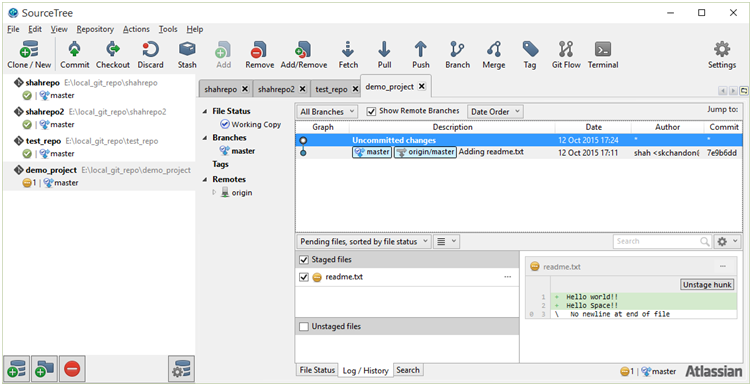This screenshot has height=386, width=752.
Task: Open the Terminal from toolbar
Action: 603,55
